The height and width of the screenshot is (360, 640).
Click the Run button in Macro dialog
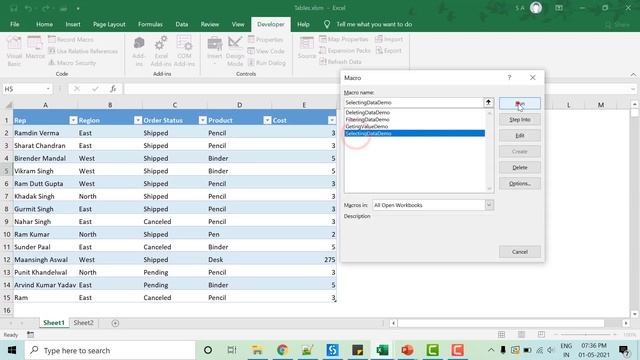(x=520, y=104)
